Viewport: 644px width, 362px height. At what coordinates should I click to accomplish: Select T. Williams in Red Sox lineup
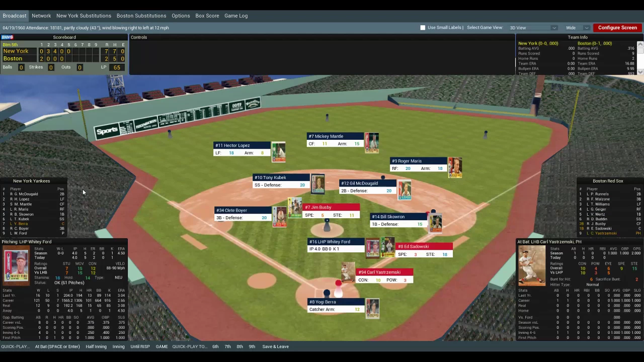610,204
